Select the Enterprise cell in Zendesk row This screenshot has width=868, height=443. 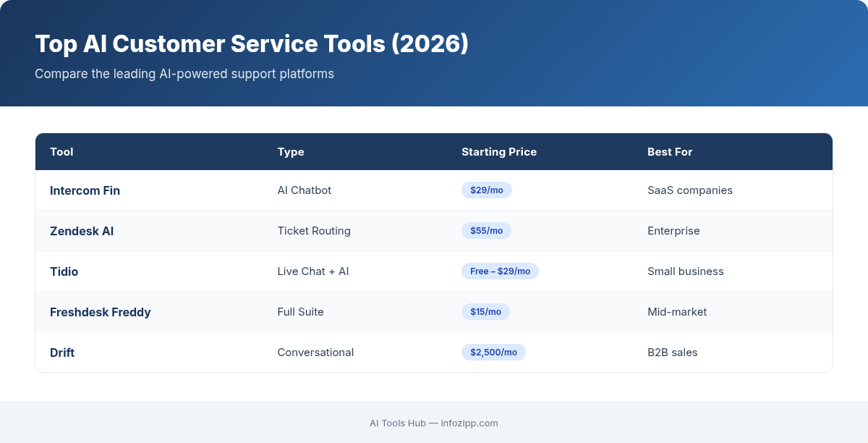[x=673, y=230]
